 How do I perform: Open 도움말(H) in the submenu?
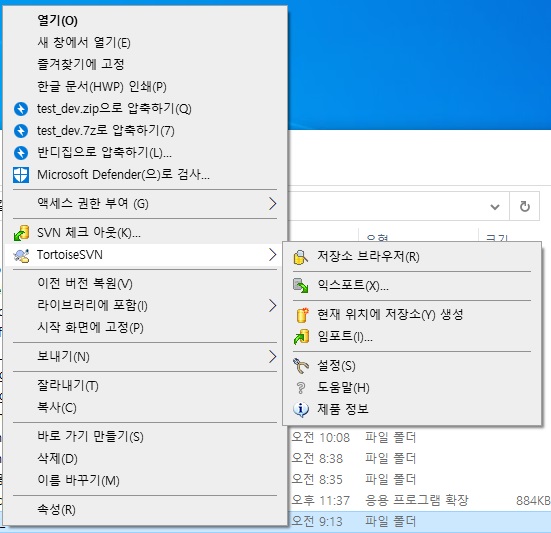(412, 388)
